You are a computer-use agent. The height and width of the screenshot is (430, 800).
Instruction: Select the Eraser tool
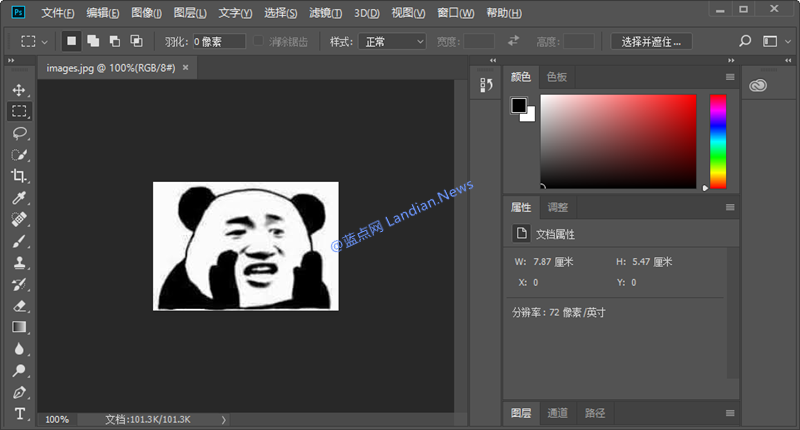[x=19, y=306]
